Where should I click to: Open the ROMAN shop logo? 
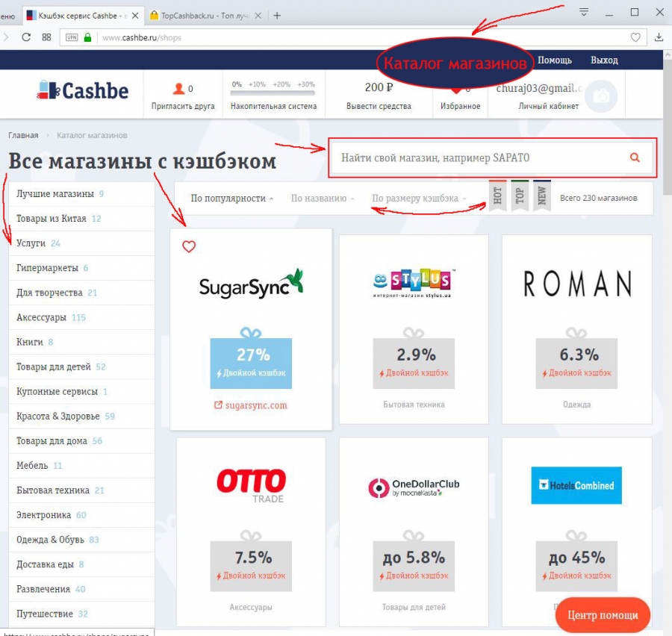[577, 283]
